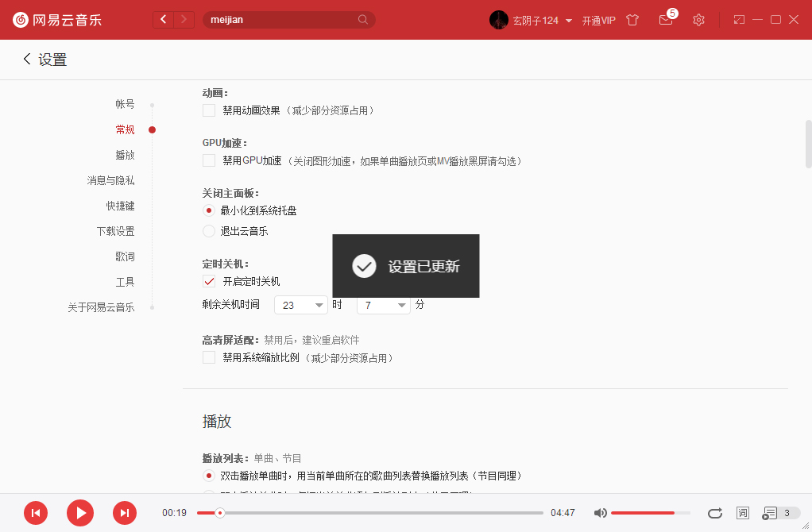Open the shutdown hour dropdown showing 23
Screen dimensions: 812x532
pyautogui.click(x=300, y=305)
